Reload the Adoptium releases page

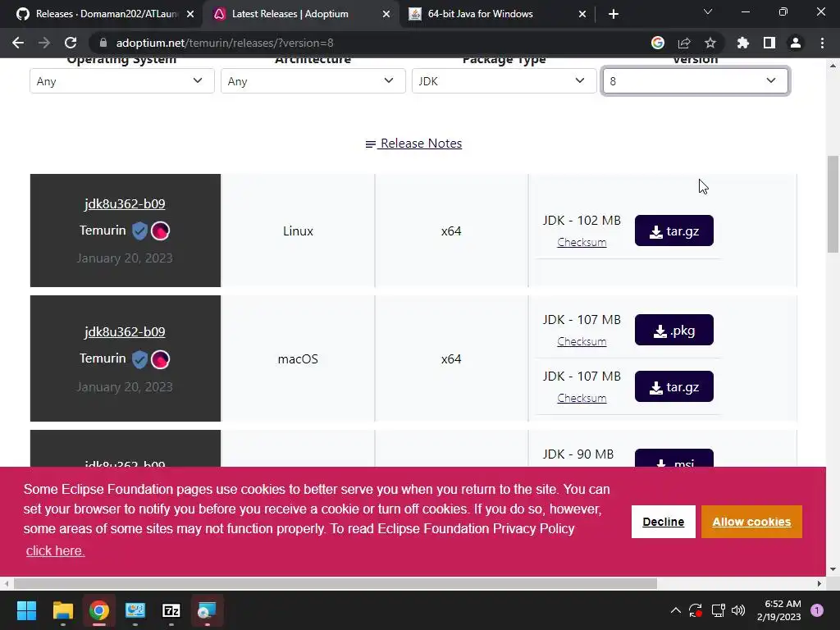pos(71,43)
